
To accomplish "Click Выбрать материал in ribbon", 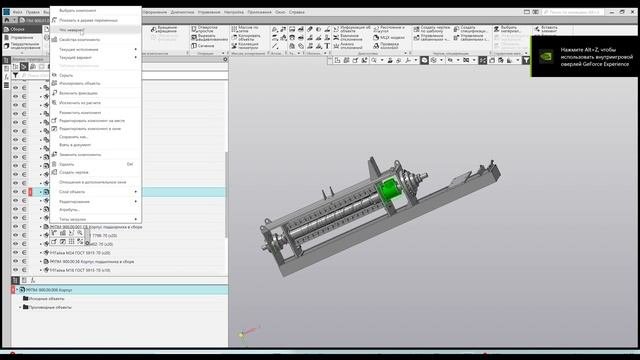I will (507, 29).
